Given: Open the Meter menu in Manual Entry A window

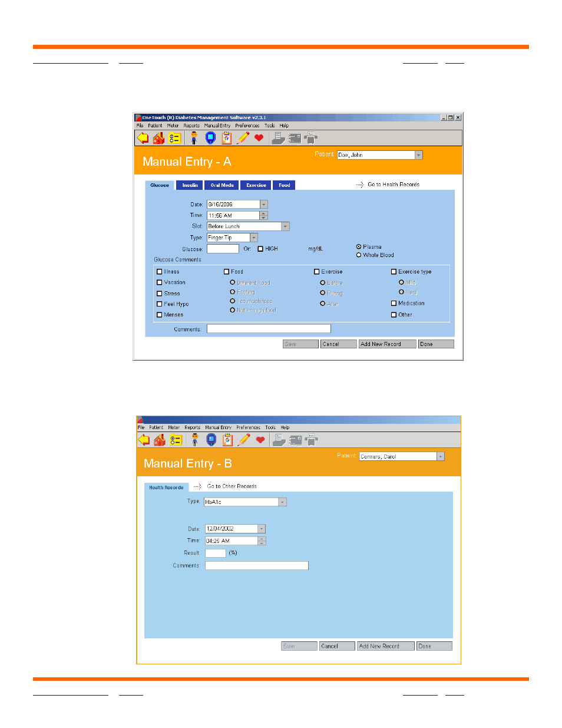Looking at the screenshot, I should 173,126.
